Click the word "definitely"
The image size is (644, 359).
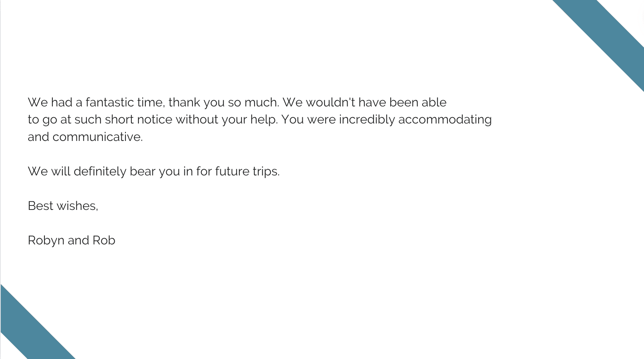(x=100, y=171)
